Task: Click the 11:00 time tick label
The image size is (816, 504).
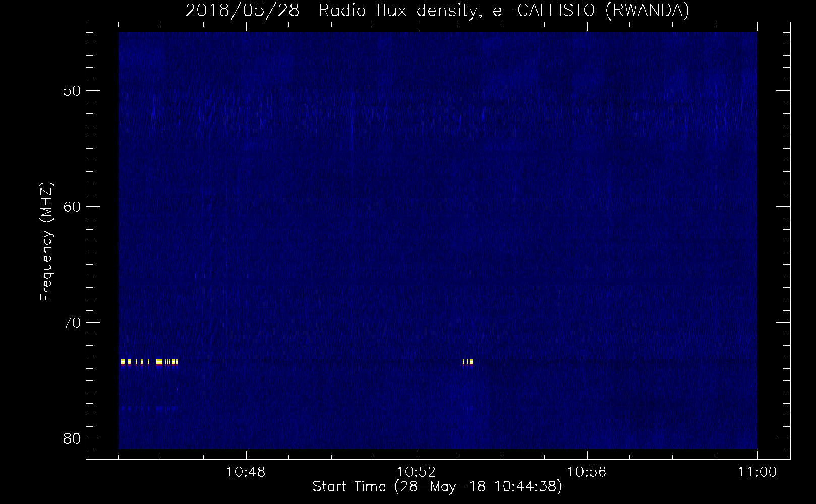Action: click(757, 472)
